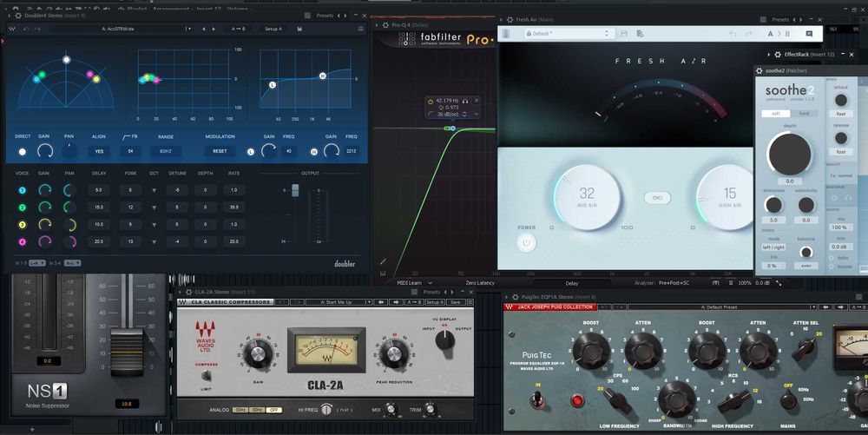Select CLA-2A Analog OFF option
Screen dimensions: 868x435
click(x=274, y=410)
